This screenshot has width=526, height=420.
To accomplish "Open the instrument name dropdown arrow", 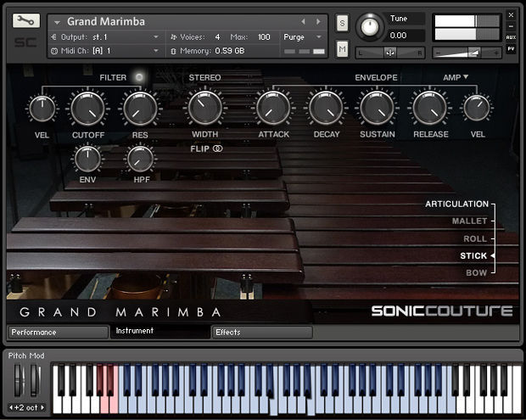I will (x=58, y=22).
